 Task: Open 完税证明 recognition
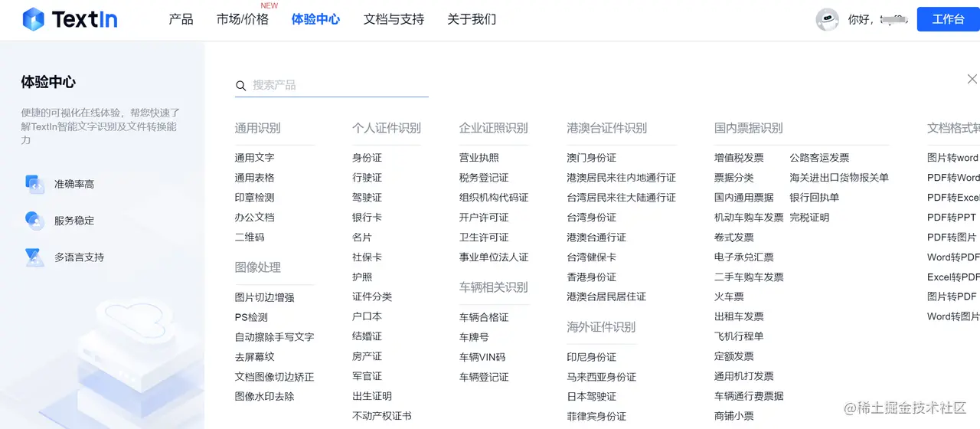(x=809, y=218)
